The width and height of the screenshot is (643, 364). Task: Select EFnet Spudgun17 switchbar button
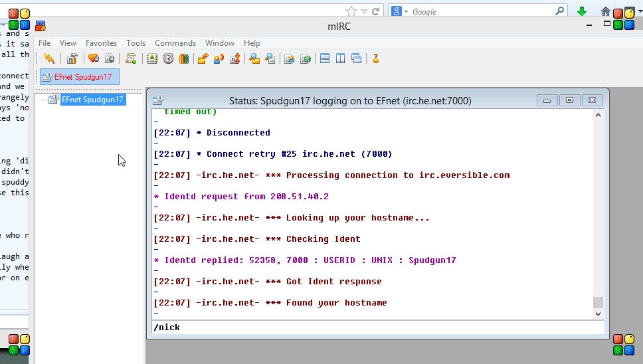pyautogui.click(x=80, y=76)
